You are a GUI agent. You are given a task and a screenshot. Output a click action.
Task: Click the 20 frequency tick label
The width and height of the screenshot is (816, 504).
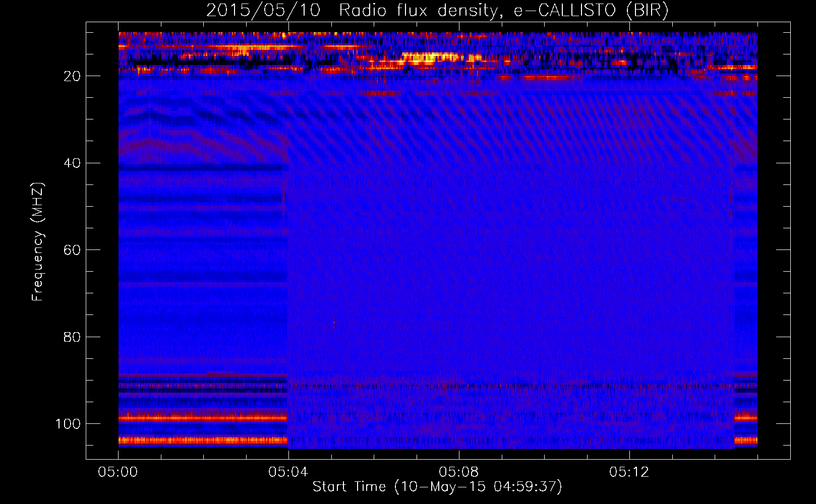click(73, 76)
